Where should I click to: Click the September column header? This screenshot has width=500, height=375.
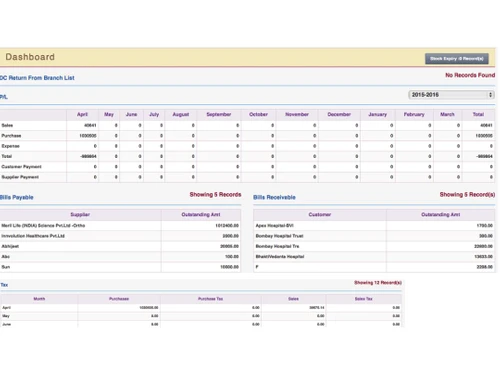click(x=219, y=114)
